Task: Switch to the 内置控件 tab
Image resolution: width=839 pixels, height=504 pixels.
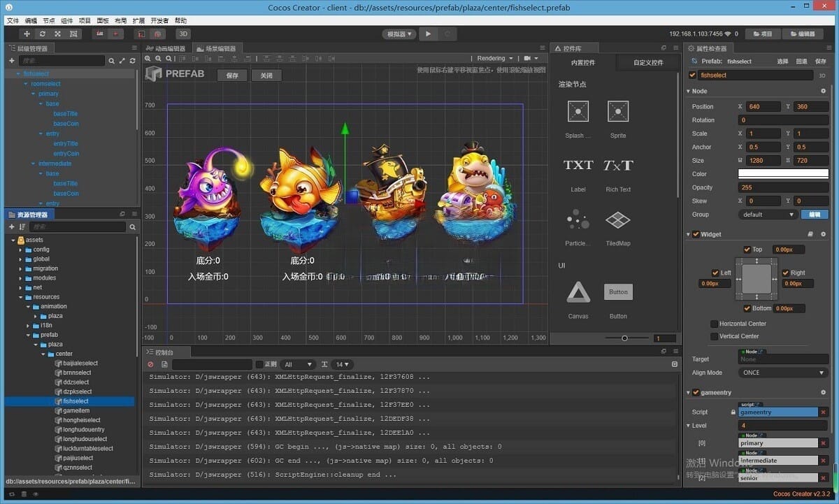Action: click(x=583, y=62)
